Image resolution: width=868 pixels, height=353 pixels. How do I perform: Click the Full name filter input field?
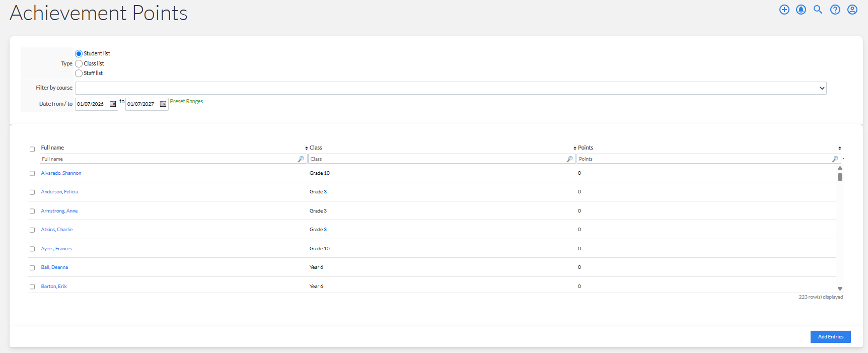coord(173,159)
